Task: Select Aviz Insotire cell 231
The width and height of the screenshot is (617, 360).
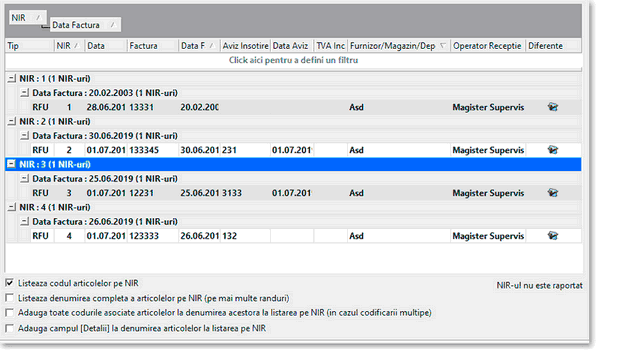Action: (245, 150)
